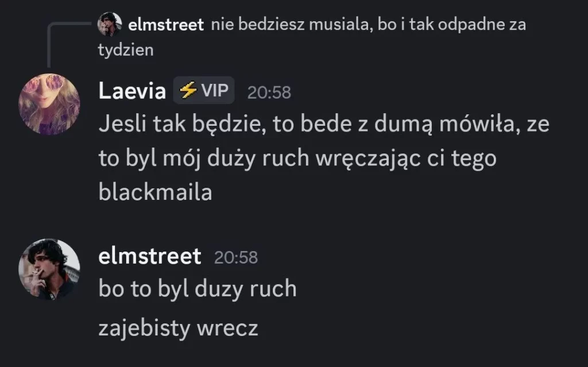This screenshot has height=367, width=588.
Task: Click the Laevia username
Action: point(132,91)
